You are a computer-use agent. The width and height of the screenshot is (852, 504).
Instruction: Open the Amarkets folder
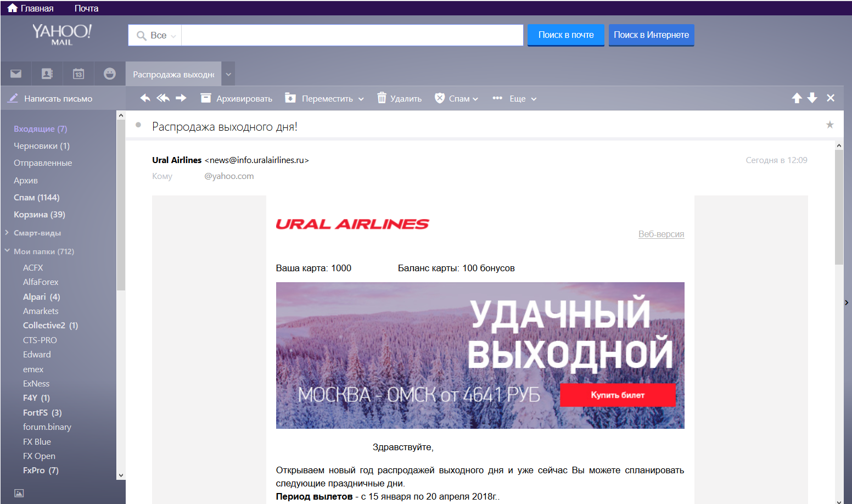[41, 311]
